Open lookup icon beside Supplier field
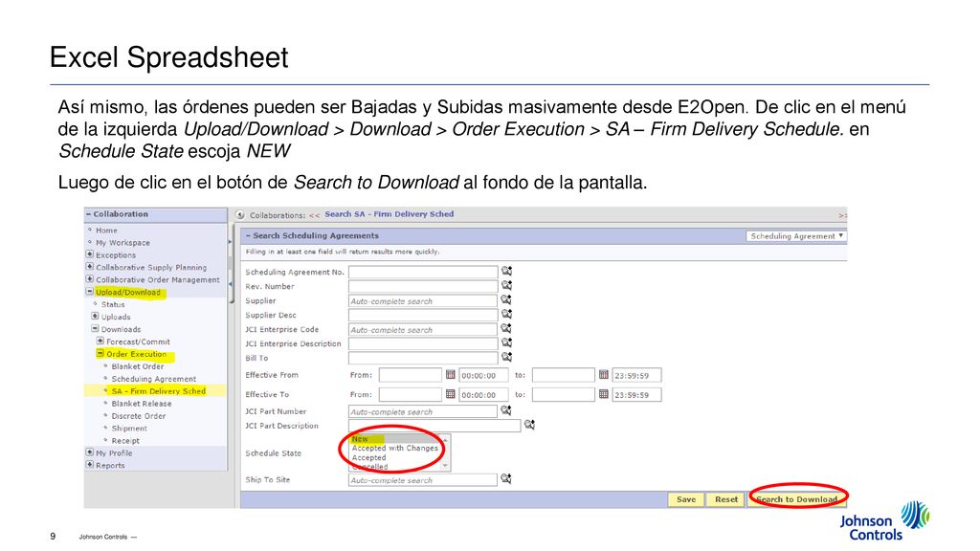The height and width of the screenshot is (551, 980). click(x=506, y=299)
